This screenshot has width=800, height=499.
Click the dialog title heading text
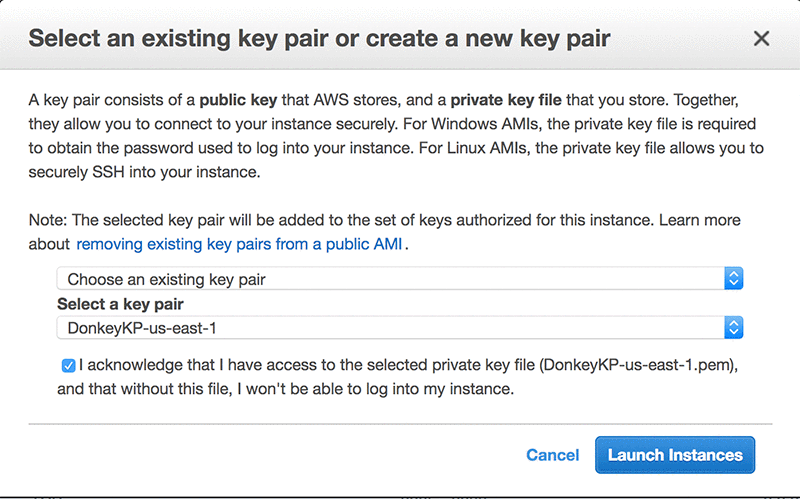coord(319,39)
